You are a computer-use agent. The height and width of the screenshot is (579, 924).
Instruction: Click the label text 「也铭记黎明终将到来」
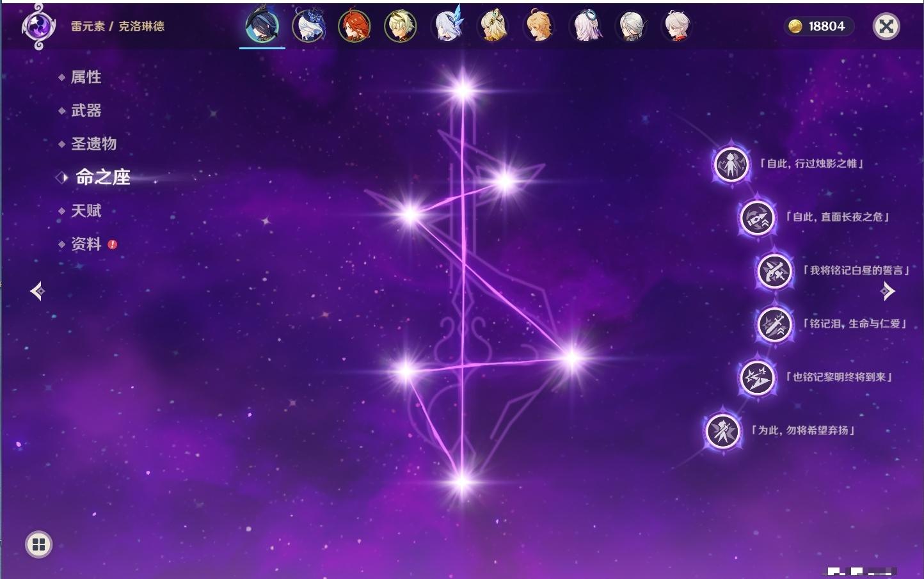click(x=839, y=377)
